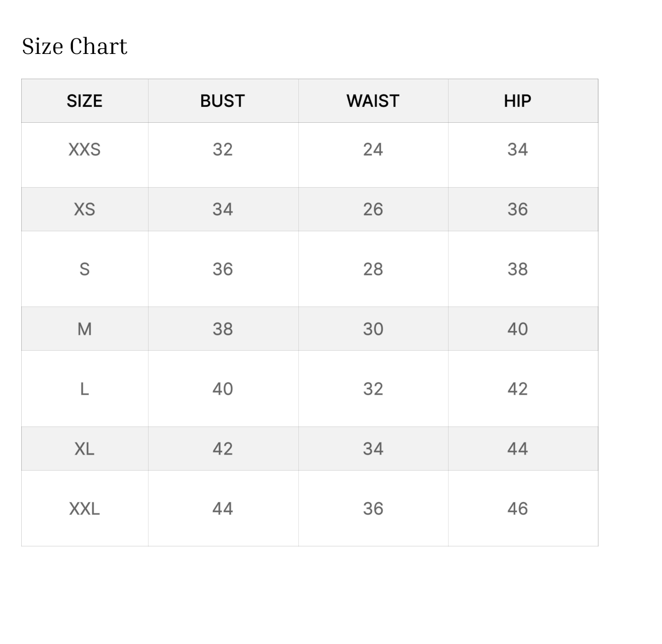Click hip value 44 for XL
The height and width of the screenshot is (644, 662).
click(517, 449)
